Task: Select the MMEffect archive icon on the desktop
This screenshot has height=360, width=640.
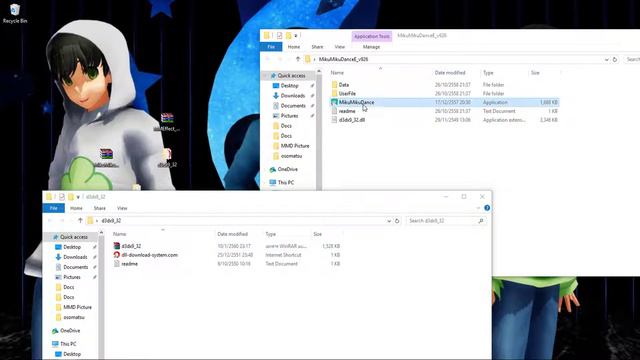Action: (x=167, y=122)
